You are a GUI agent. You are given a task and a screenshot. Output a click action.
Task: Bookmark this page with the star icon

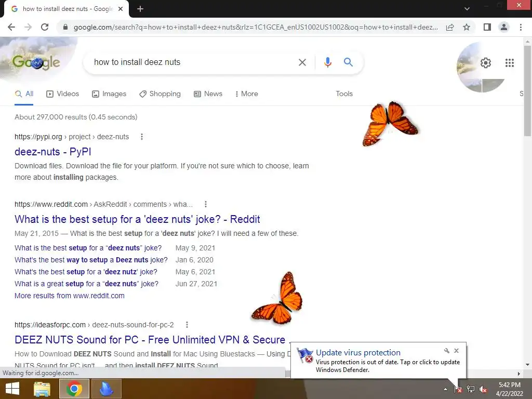467,27
